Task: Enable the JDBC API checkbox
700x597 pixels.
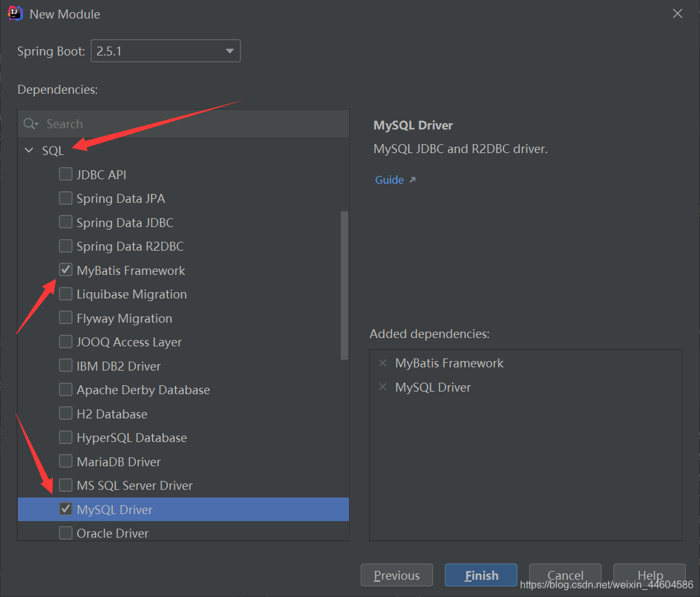Action: (x=66, y=174)
